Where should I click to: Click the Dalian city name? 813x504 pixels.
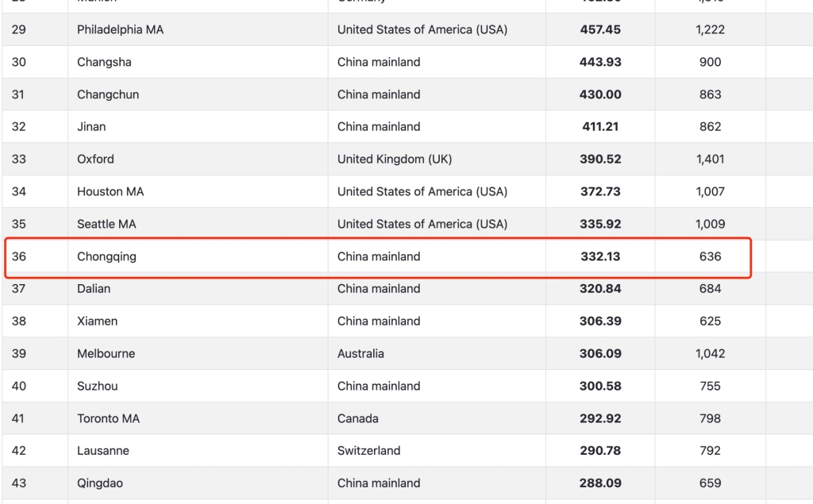(x=94, y=289)
